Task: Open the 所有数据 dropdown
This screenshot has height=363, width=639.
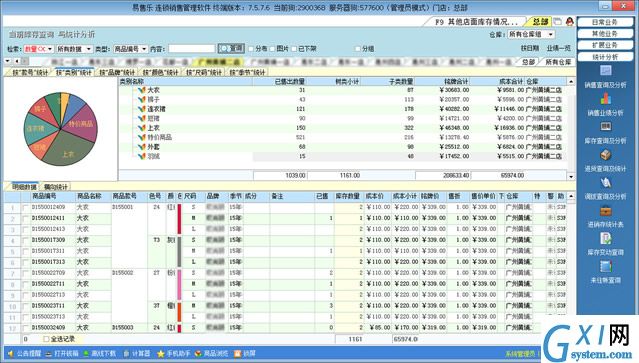Action: (x=88, y=49)
